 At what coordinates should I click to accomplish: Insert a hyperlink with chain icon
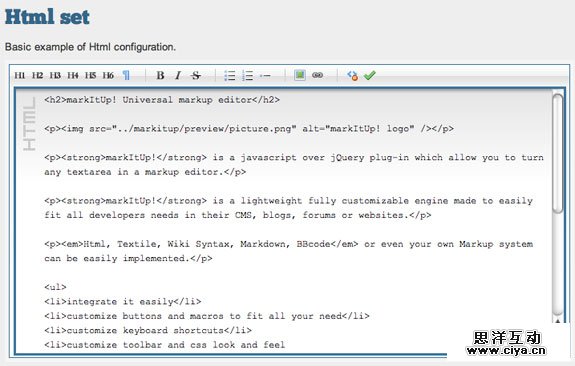(x=317, y=75)
